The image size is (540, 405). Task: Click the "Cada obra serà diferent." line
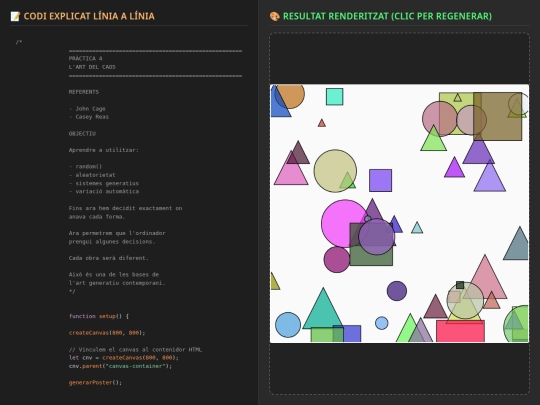coord(108,258)
